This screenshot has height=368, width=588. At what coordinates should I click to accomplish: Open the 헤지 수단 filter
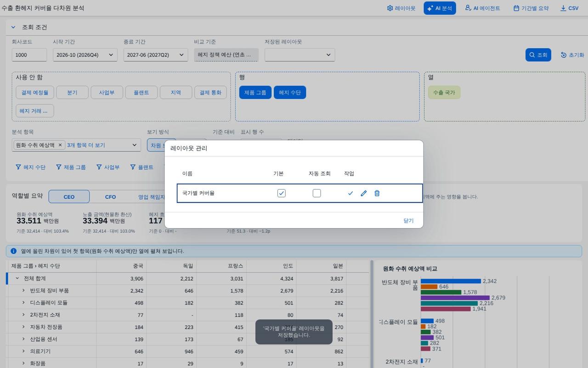(31, 167)
